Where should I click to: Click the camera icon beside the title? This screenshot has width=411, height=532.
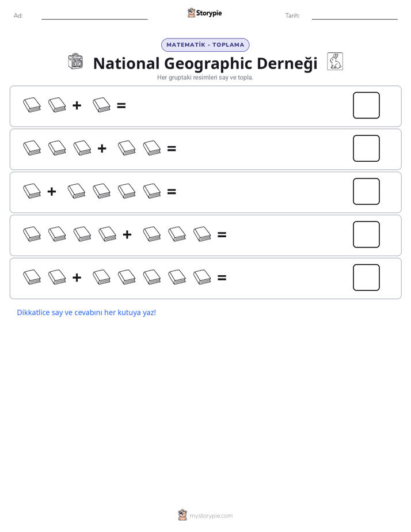click(75, 62)
